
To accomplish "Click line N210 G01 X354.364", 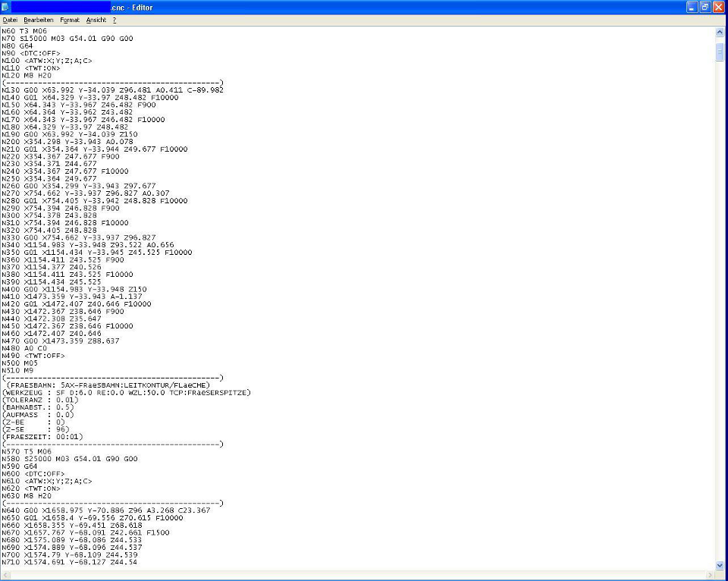I will pos(95,149).
